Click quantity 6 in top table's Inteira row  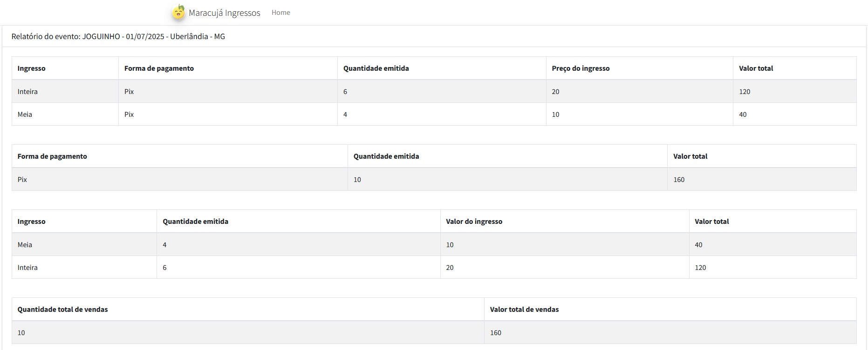(x=345, y=92)
